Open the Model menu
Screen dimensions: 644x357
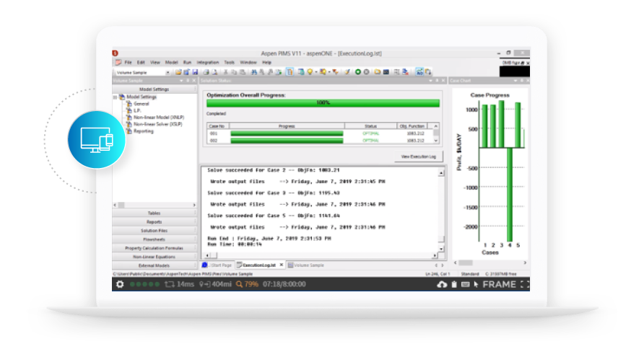coord(171,62)
